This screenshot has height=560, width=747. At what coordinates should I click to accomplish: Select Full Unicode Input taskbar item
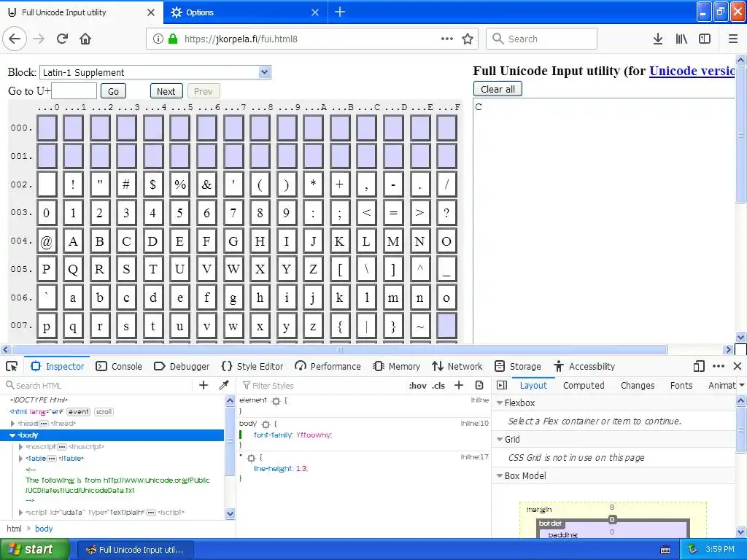point(136,550)
